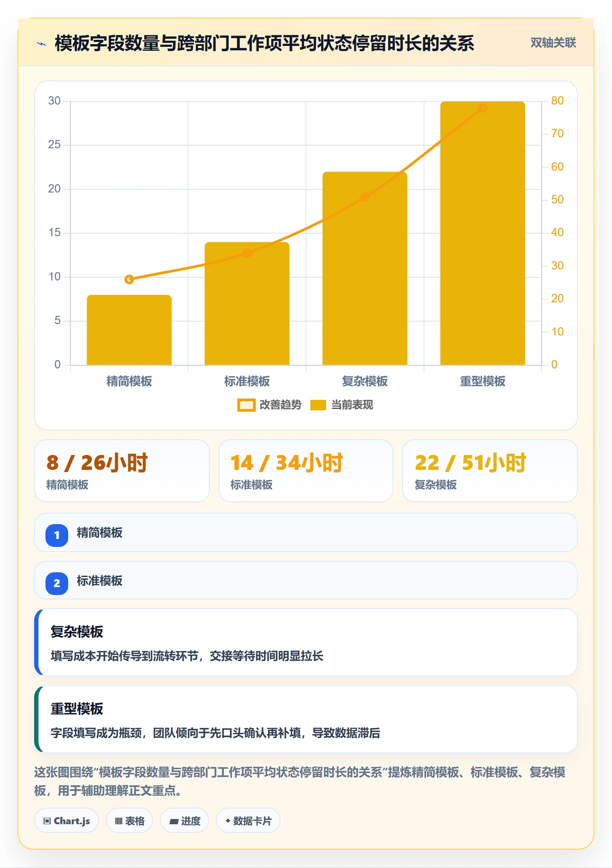Click the Chart.js tag chip

tap(66, 821)
